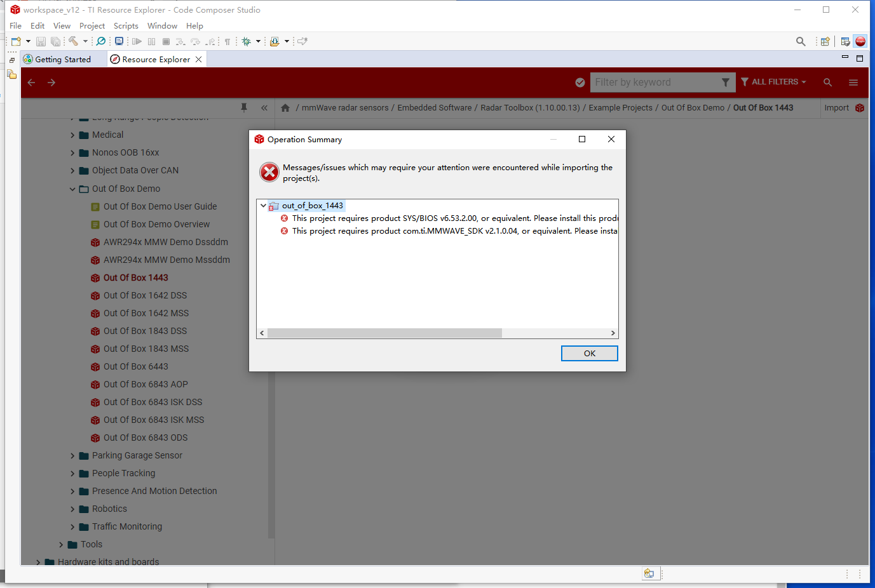875x588 pixels.
Task: Click the Open Perspective icon
Action: [x=825, y=41]
